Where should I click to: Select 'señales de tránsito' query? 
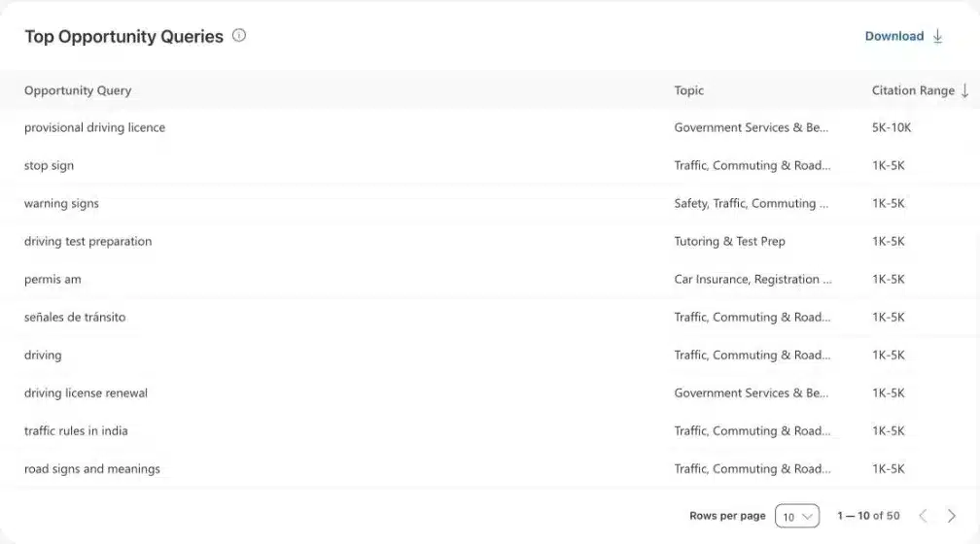coord(74,318)
